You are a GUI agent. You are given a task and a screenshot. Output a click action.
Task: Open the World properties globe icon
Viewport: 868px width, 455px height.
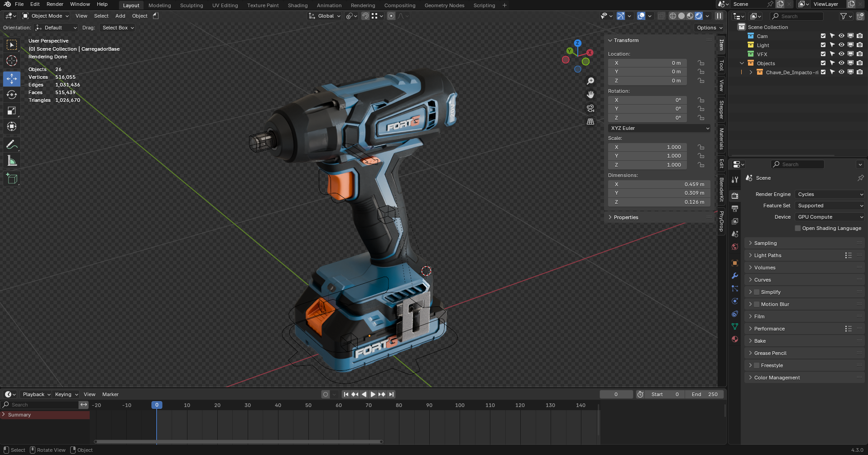pyautogui.click(x=735, y=247)
